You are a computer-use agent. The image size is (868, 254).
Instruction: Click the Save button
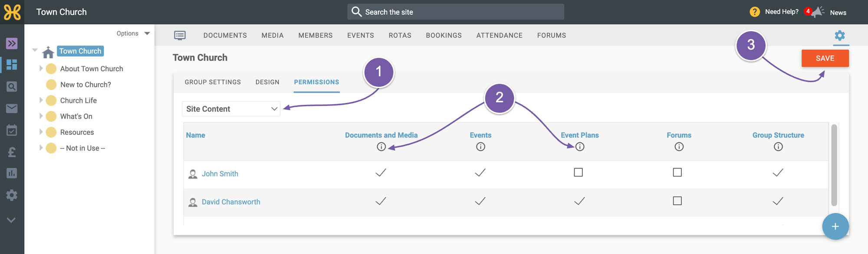coord(825,58)
